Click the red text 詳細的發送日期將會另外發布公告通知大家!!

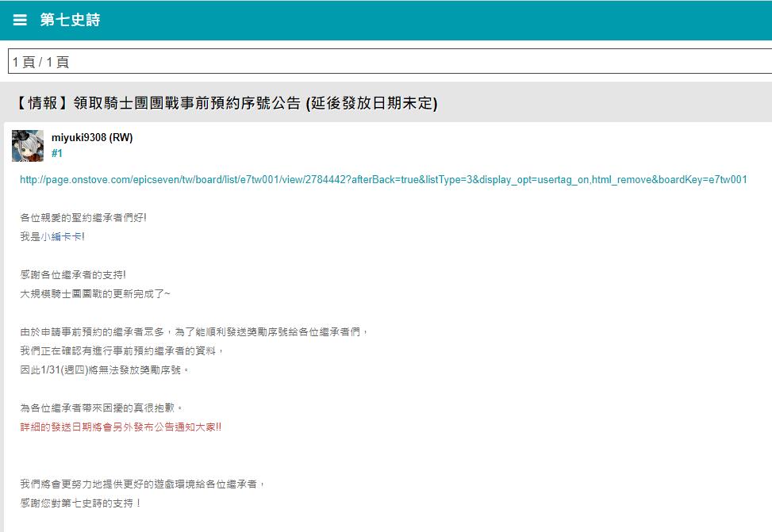click(x=121, y=427)
